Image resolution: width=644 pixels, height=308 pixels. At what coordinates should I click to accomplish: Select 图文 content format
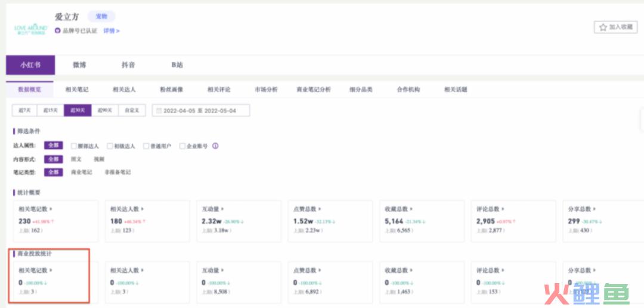tap(76, 159)
